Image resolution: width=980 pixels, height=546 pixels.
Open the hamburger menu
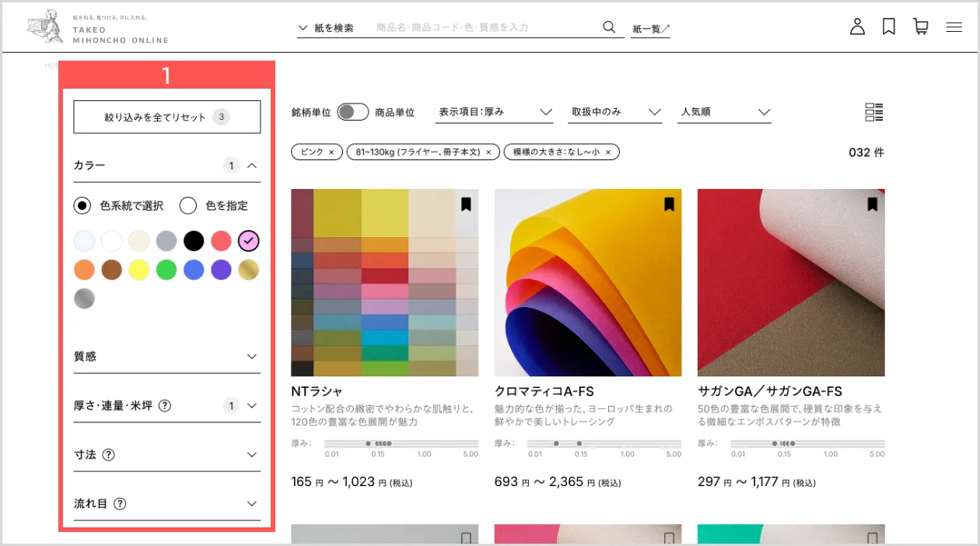point(954,27)
